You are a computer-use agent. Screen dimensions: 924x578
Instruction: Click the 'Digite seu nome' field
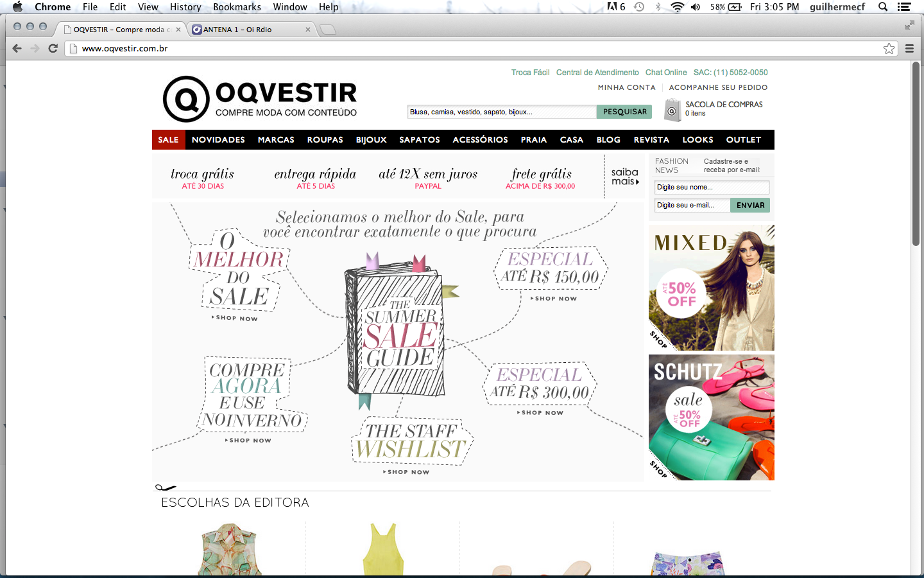712,187
